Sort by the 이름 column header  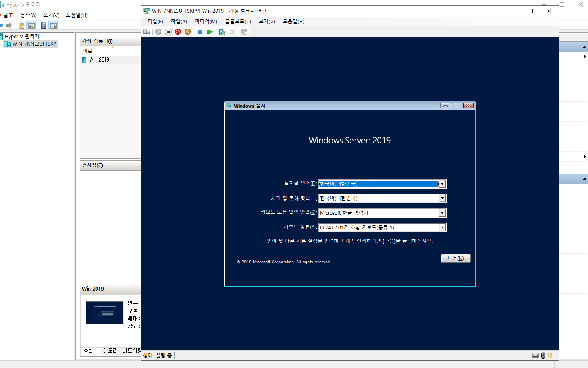88,51
